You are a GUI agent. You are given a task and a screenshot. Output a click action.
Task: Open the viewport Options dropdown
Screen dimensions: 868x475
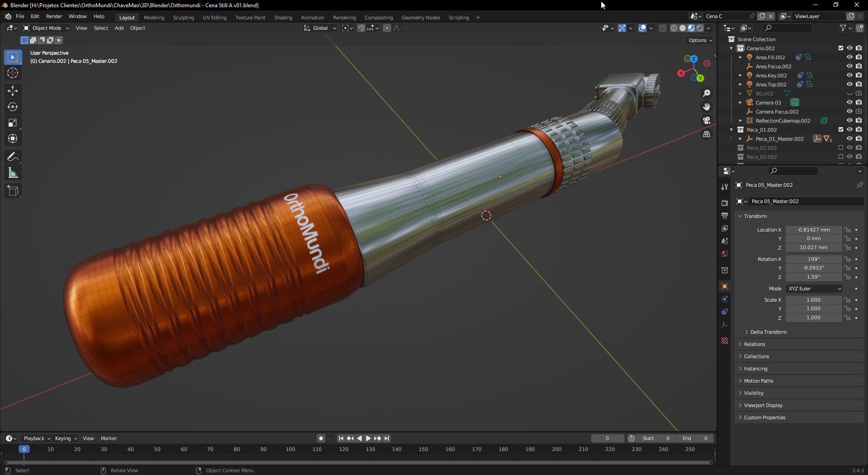700,40
